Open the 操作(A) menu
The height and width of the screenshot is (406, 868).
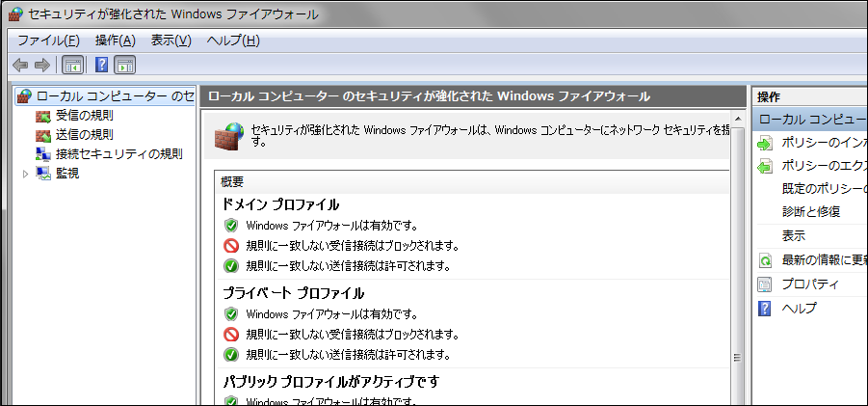point(116,41)
